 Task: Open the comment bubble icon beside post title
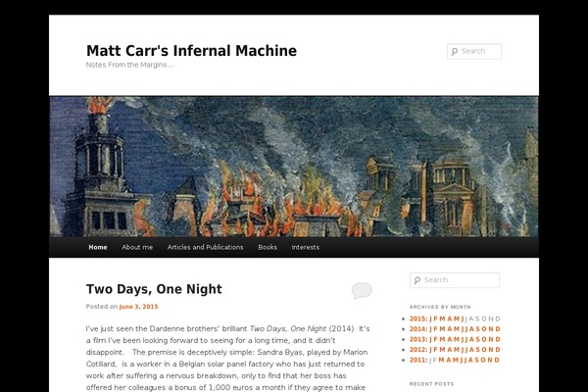click(x=362, y=290)
